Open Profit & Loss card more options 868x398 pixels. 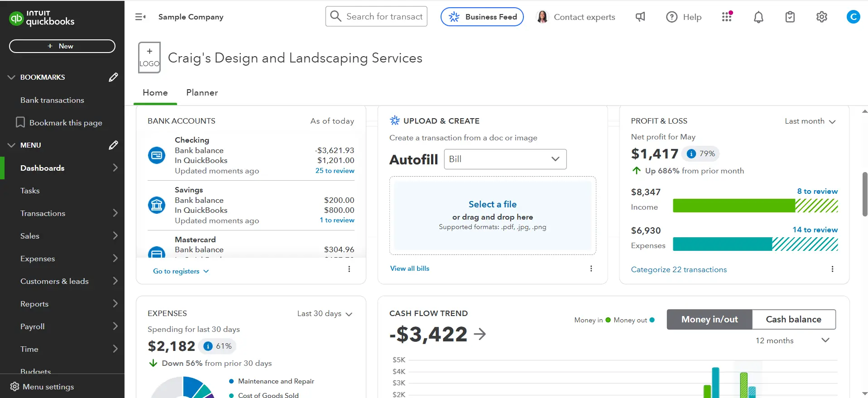[x=832, y=269]
